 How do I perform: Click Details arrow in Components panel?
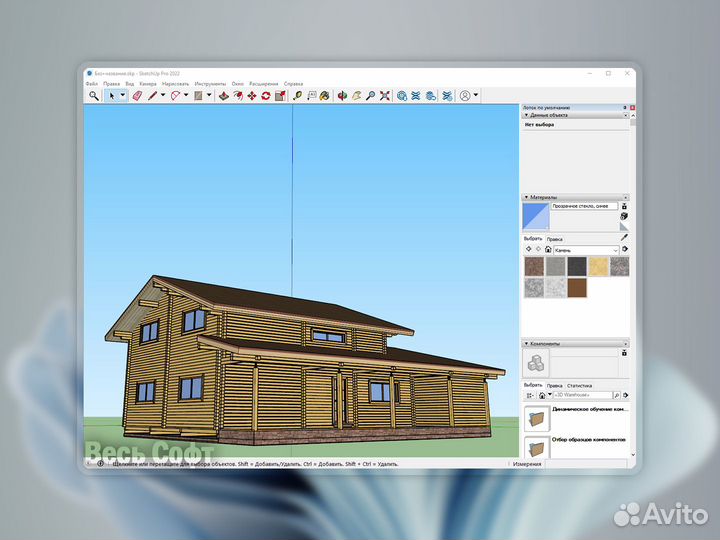tap(625, 395)
